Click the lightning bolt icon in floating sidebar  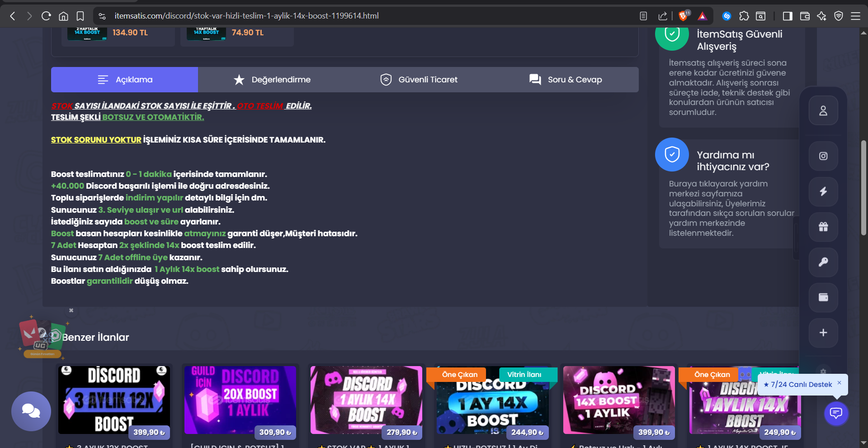(x=823, y=191)
